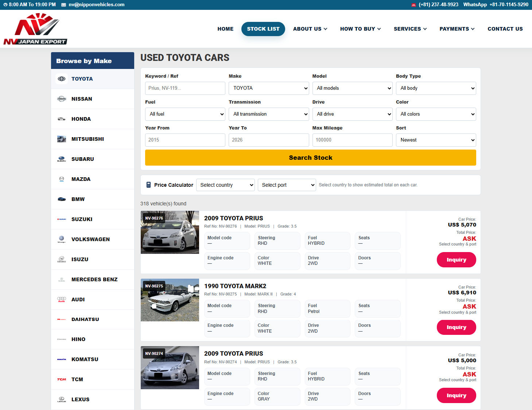Click the Search Stock button
This screenshot has width=532, height=410.
tap(311, 158)
